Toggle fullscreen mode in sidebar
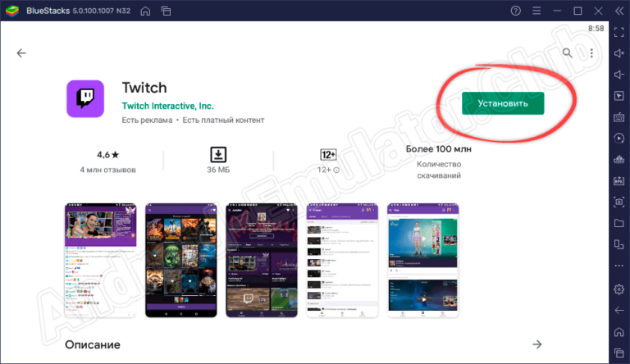 click(619, 32)
